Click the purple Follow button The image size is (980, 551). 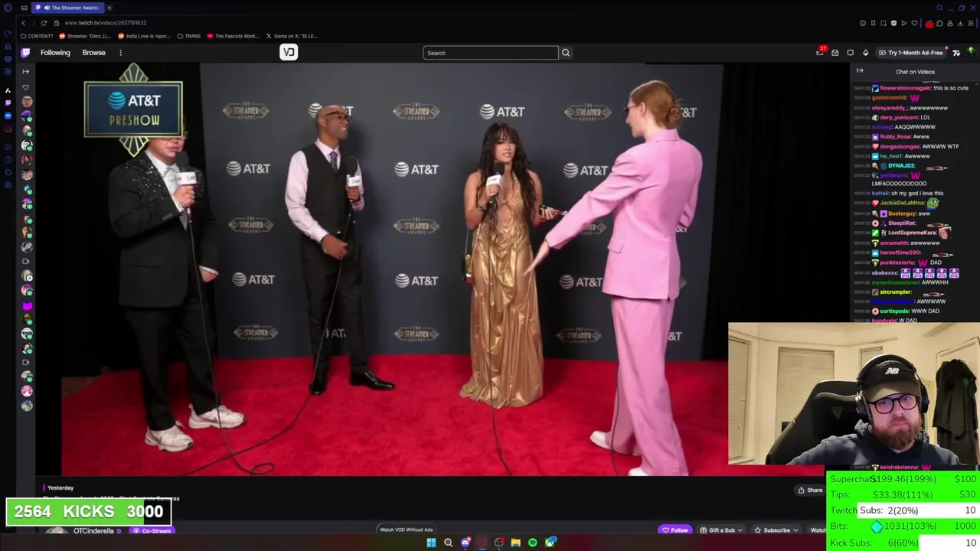675,530
